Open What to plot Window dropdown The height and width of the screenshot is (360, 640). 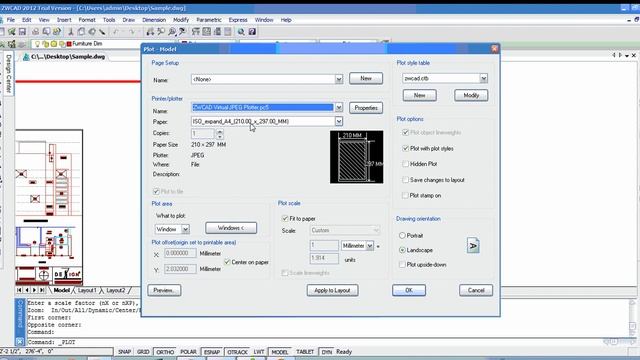click(x=185, y=229)
